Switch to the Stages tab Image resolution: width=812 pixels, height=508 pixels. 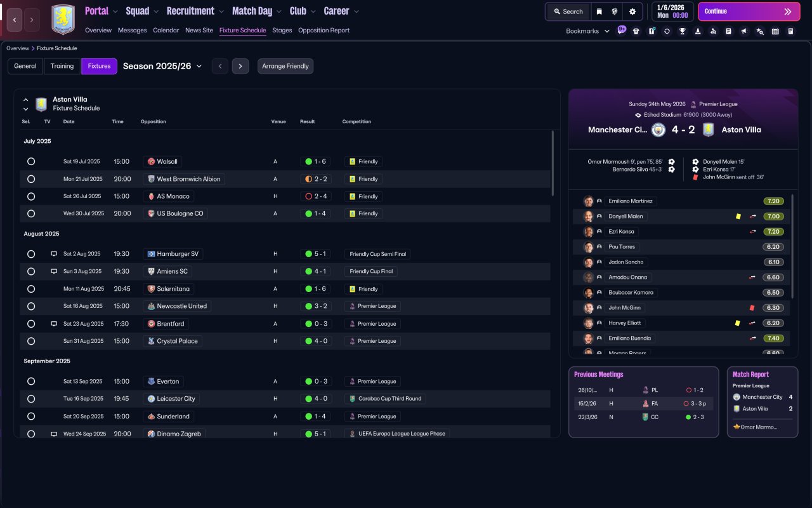pos(282,30)
